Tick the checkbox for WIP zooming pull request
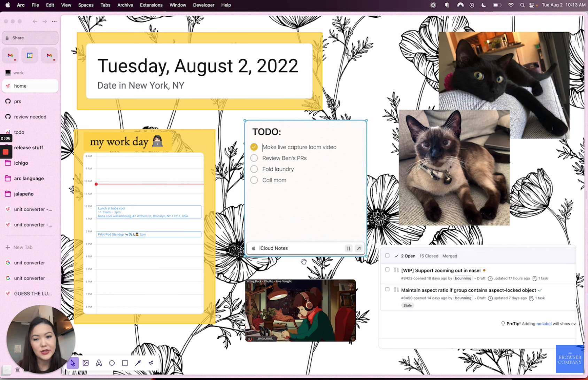 (x=387, y=270)
